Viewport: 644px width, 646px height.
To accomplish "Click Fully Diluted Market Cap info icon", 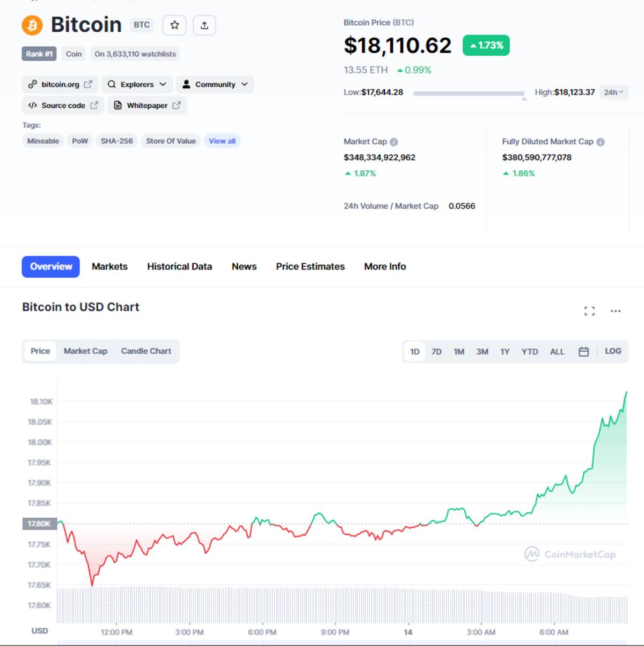I will click(x=601, y=142).
